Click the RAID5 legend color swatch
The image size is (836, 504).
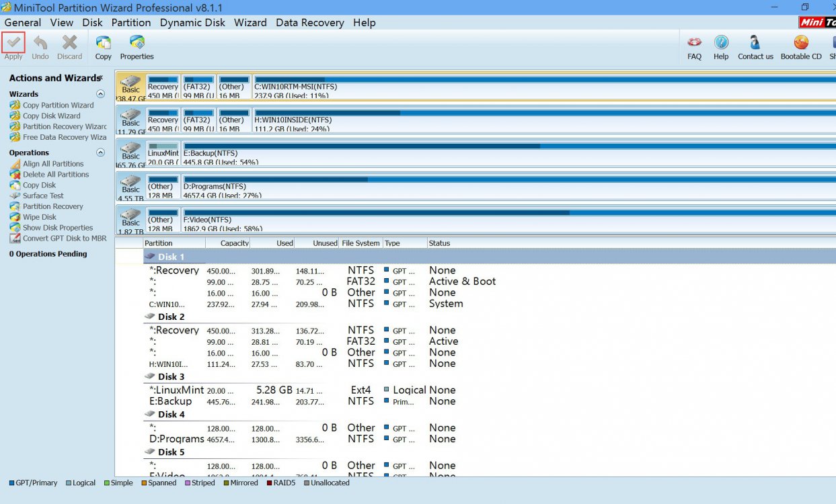coord(269,482)
